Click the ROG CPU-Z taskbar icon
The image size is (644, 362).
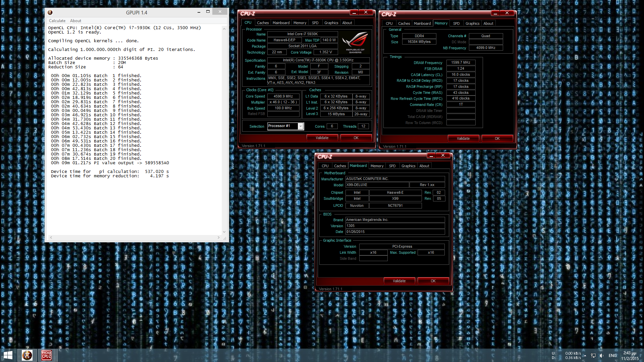pyautogui.click(x=47, y=355)
